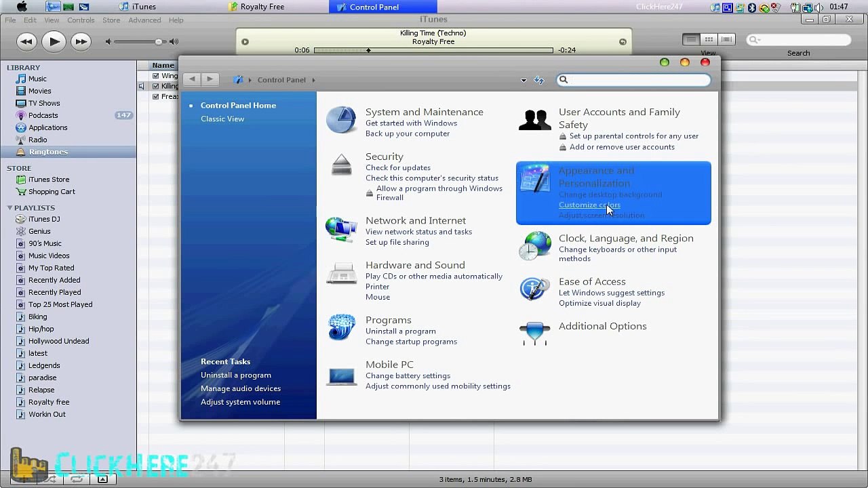Viewport: 868px width, 488px height.
Task: Switch iTunes to Cover Flow view
Action: click(726, 40)
